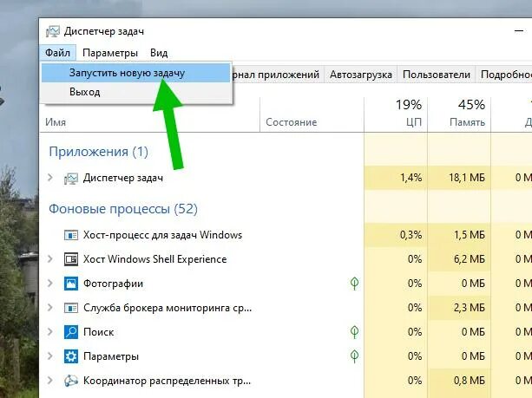Open the Вид menu
The height and width of the screenshot is (398, 532).
click(x=159, y=53)
